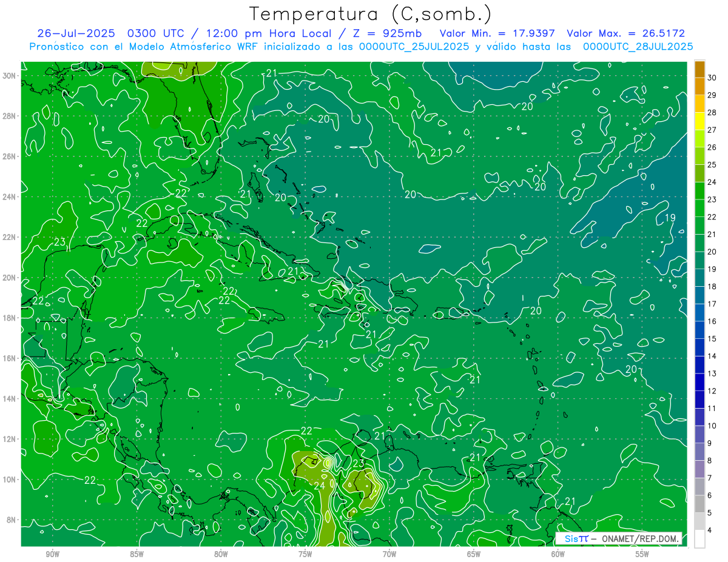Select the init time "0000UTC_25JUL2025"

[x=414, y=47]
